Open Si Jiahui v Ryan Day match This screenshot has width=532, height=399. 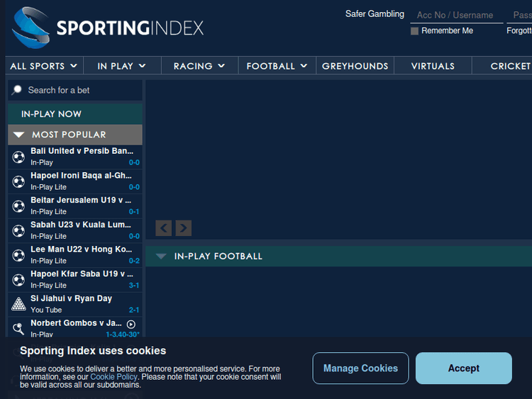[75, 305]
